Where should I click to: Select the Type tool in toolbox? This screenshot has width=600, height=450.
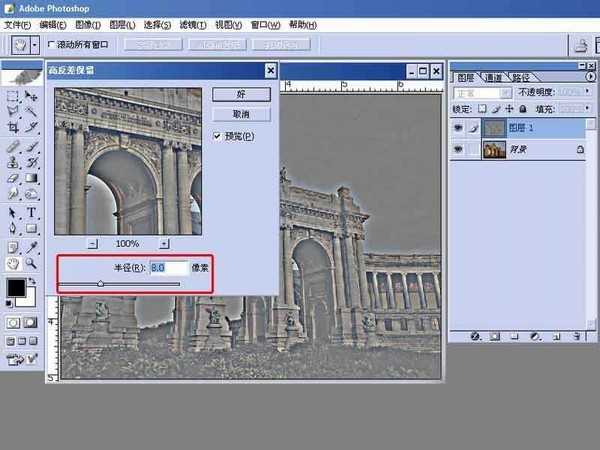point(32,212)
